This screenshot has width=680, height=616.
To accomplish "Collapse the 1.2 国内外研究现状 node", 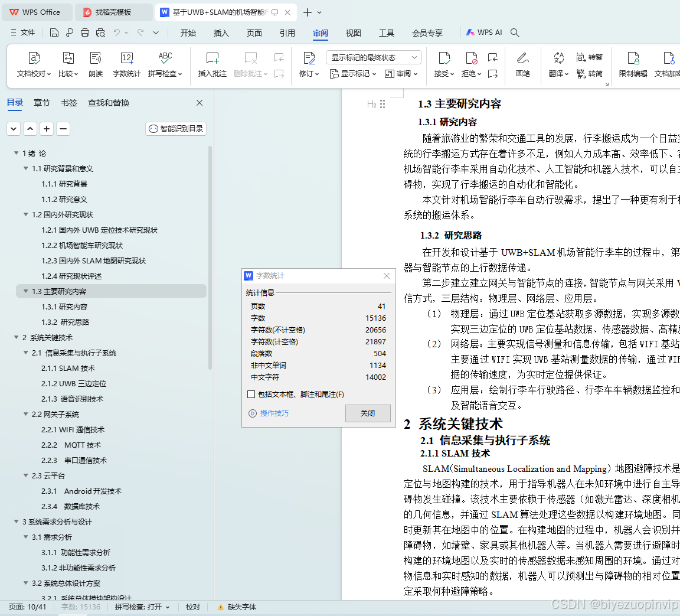I will coord(25,215).
